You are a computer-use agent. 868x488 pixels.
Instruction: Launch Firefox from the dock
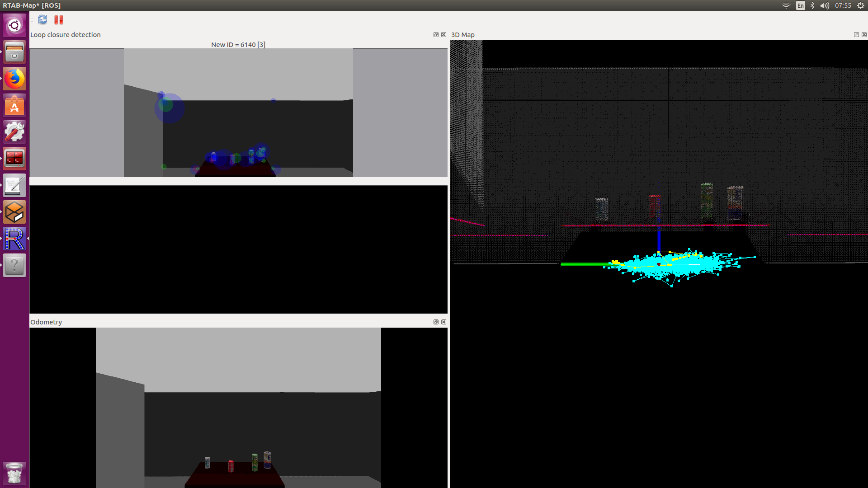pos(14,79)
